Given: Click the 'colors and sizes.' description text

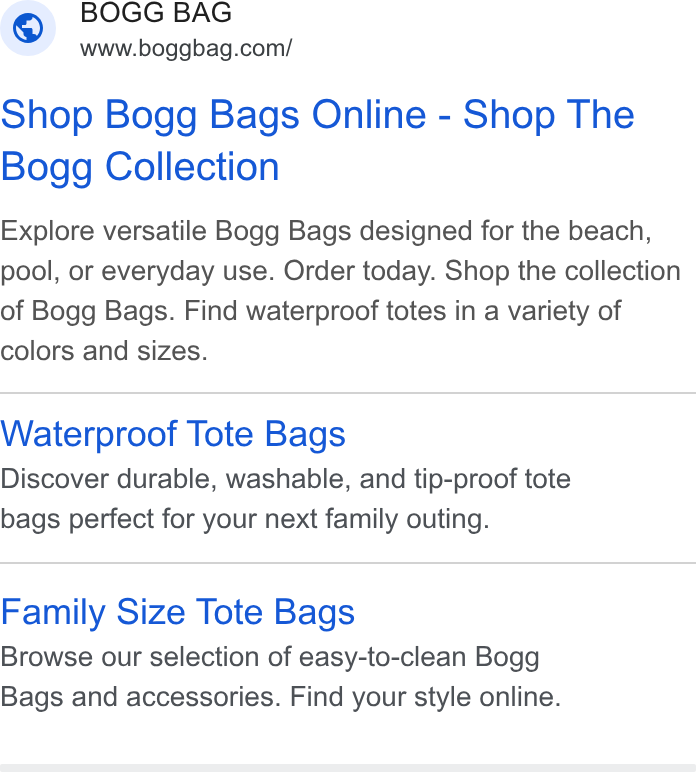Looking at the screenshot, I should click(x=104, y=351).
